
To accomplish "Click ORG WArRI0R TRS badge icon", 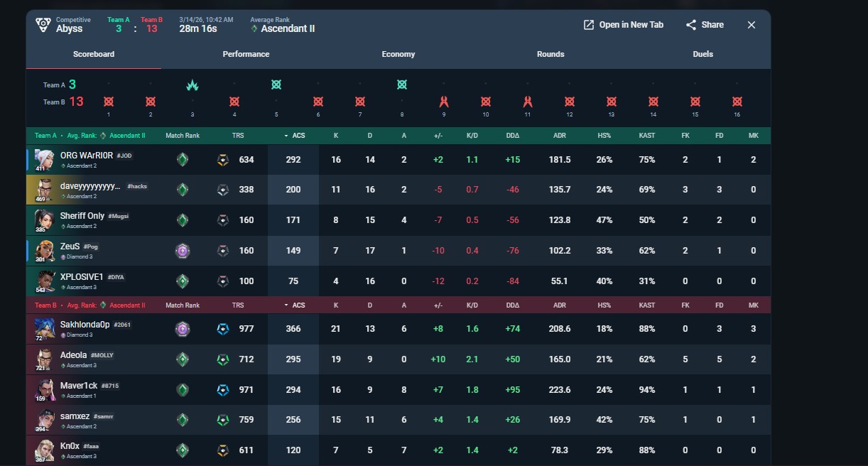I will click(223, 160).
